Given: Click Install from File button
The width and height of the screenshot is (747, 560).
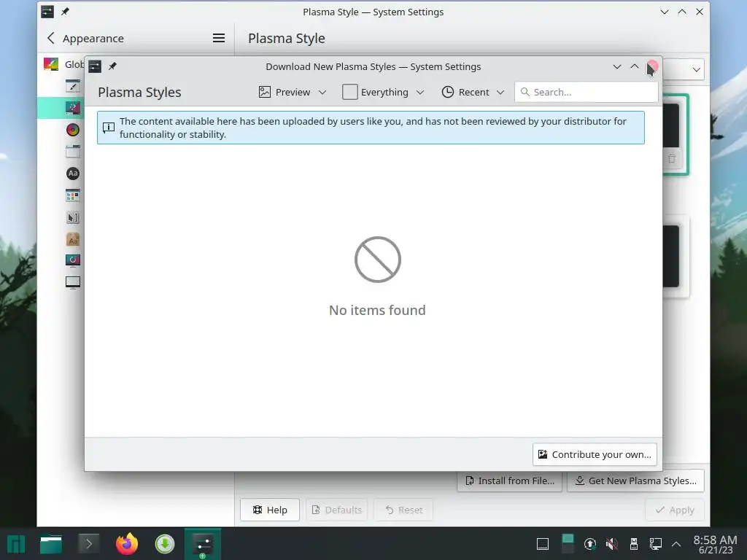Looking at the screenshot, I should (510, 481).
